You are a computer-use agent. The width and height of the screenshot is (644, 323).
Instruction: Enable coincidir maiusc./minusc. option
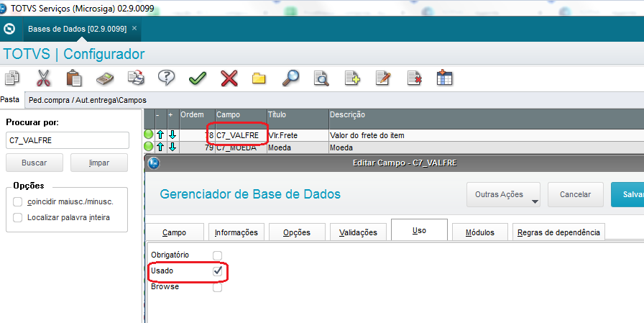pos(18,201)
